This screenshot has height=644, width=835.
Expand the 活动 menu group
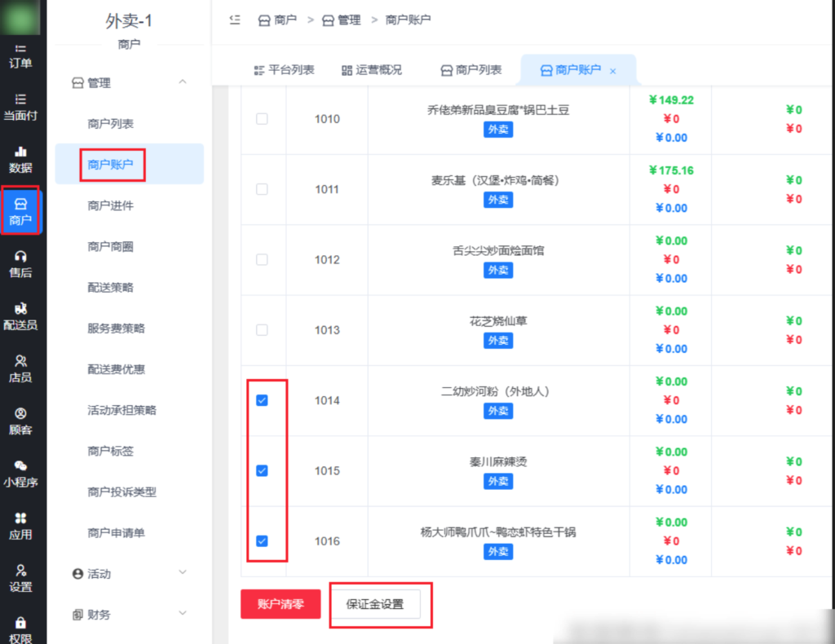pos(183,573)
